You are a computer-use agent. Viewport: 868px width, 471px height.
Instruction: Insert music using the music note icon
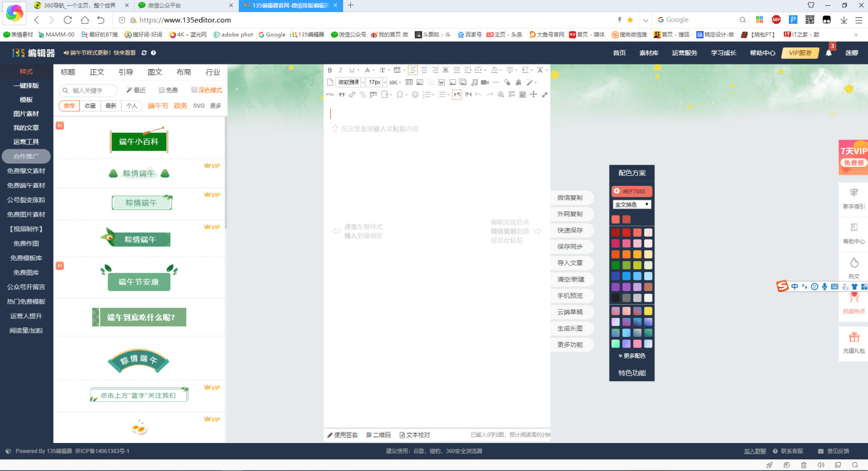click(x=474, y=82)
